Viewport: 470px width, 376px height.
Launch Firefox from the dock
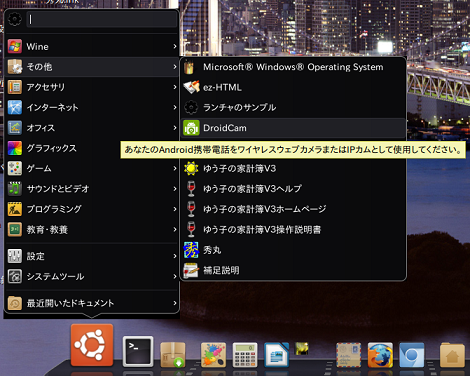click(x=380, y=355)
